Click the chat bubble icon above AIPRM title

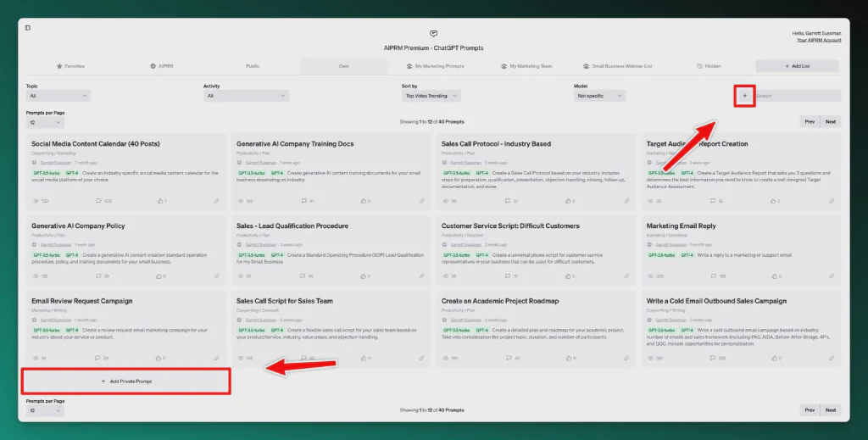pyautogui.click(x=433, y=34)
